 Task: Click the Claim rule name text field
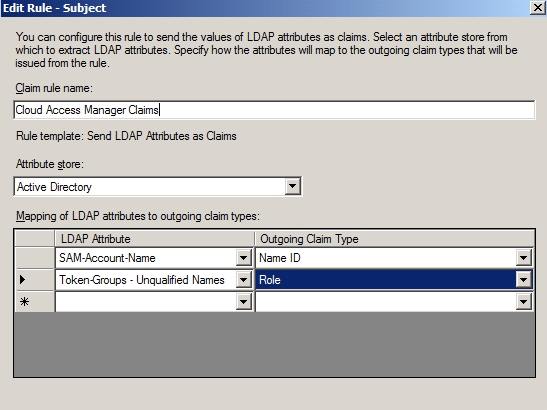pos(274,110)
